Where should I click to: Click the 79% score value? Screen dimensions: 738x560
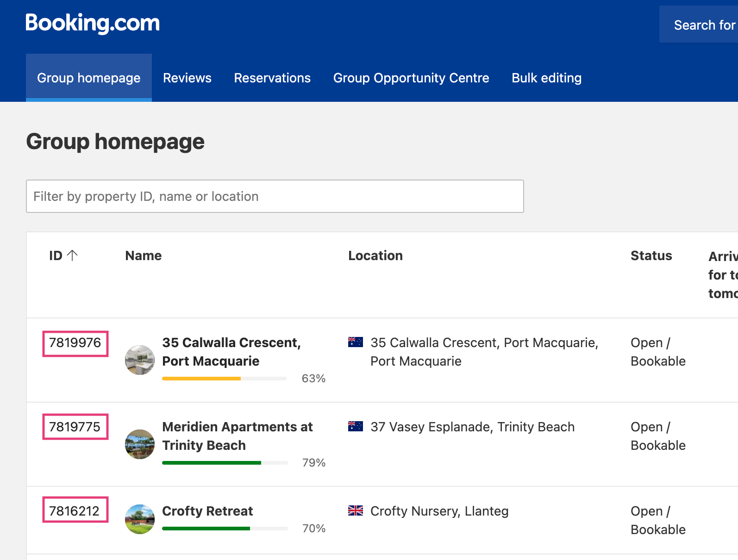[x=314, y=463]
